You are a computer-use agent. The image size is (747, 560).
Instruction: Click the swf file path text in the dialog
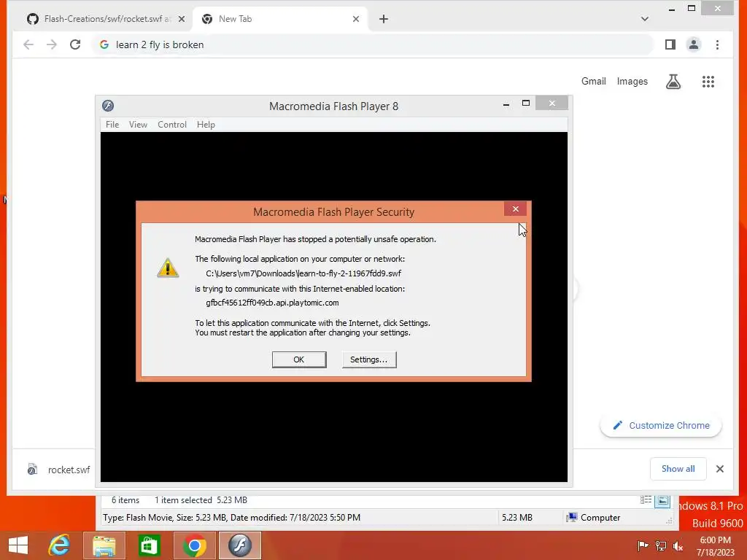pos(303,273)
